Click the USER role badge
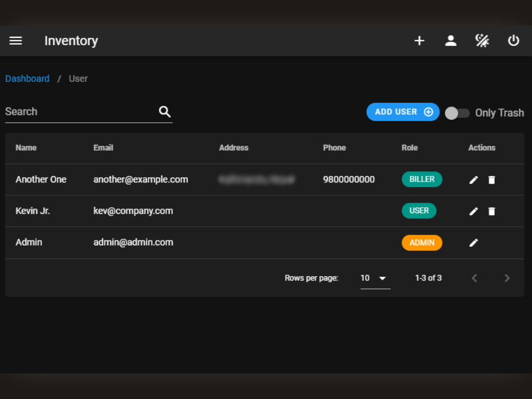Viewport: 532px width, 399px height. click(x=419, y=211)
